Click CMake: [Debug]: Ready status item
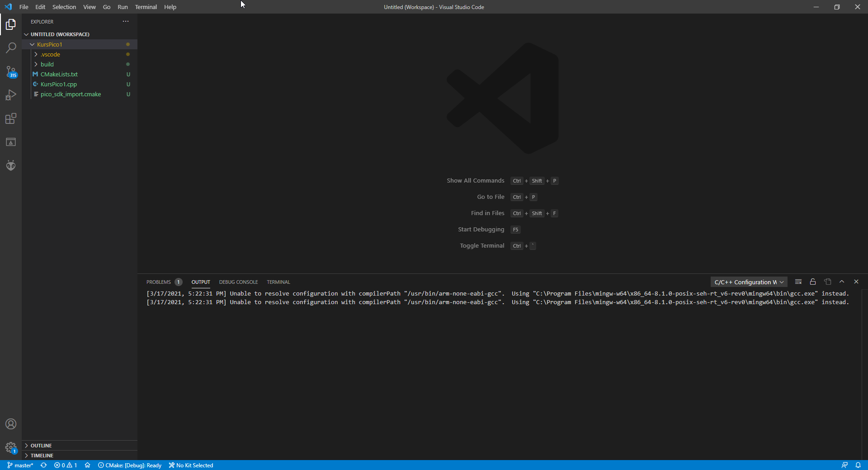Screen dimensions: 868x470 point(130,465)
